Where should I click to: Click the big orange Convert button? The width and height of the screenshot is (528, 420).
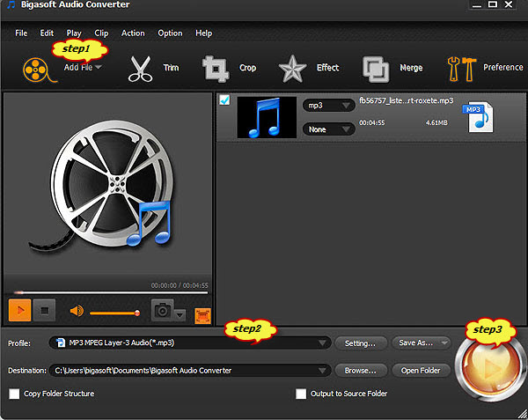click(x=490, y=368)
